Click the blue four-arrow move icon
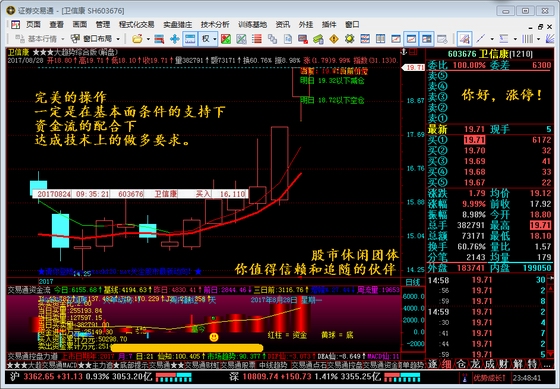The width and height of the screenshot is (560, 389). (175, 39)
